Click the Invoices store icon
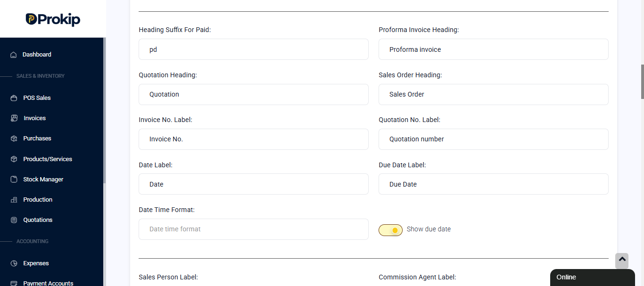 [14, 118]
